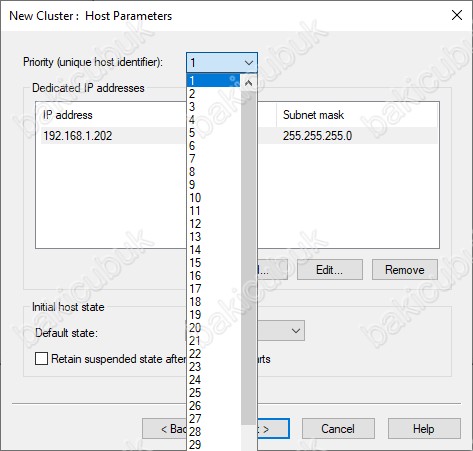Click the dropdown list scroll-up arrow
473x451 pixels.
tap(248, 83)
